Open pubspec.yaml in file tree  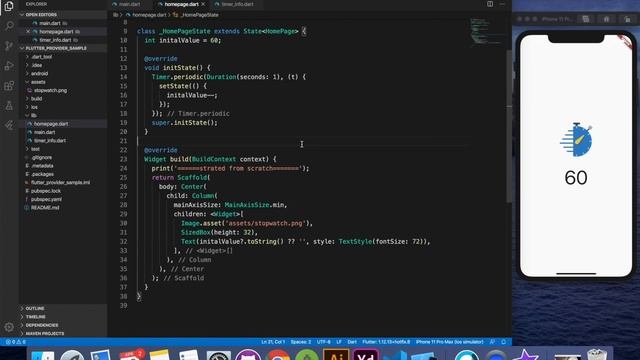[x=46, y=199]
